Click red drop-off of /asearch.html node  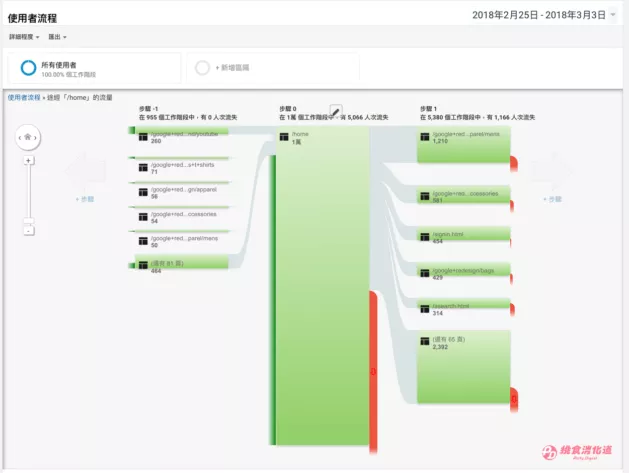[x=512, y=309]
